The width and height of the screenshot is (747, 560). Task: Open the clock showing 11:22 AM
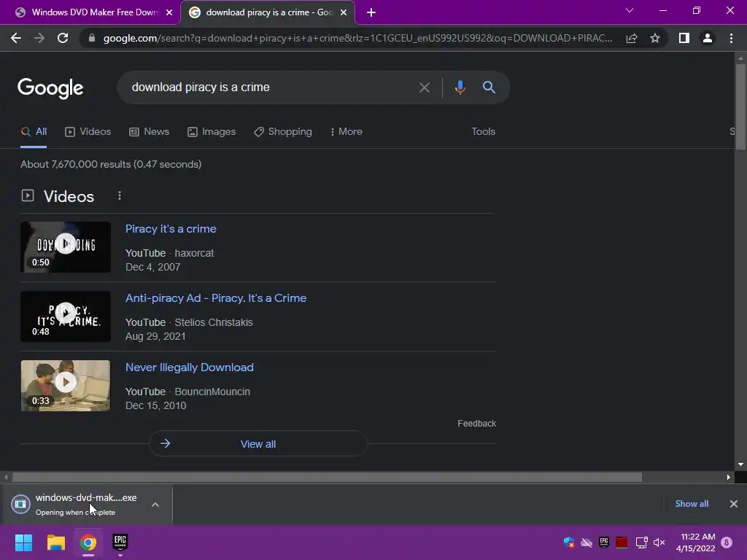click(x=695, y=542)
